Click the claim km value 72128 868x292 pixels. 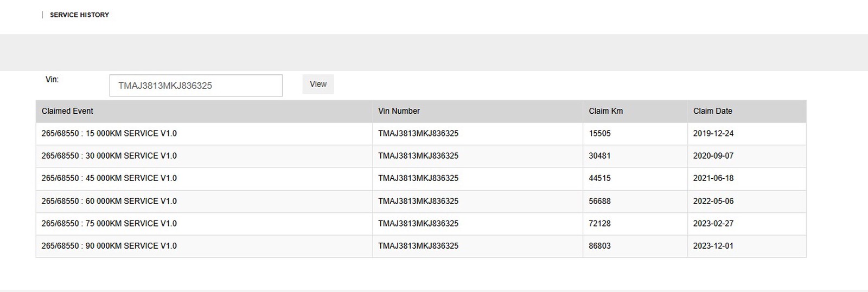click(x=599, y=223)
